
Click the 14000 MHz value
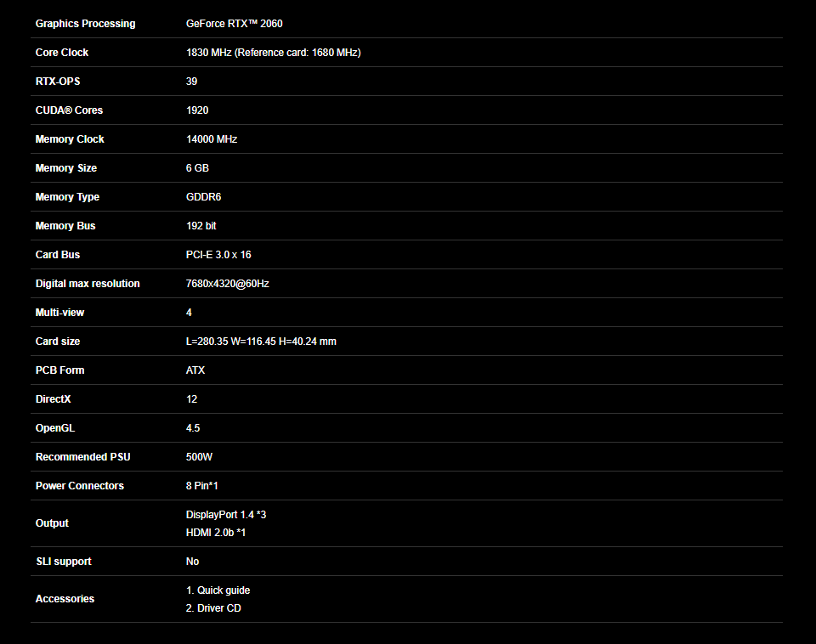(x=212, y=139)
